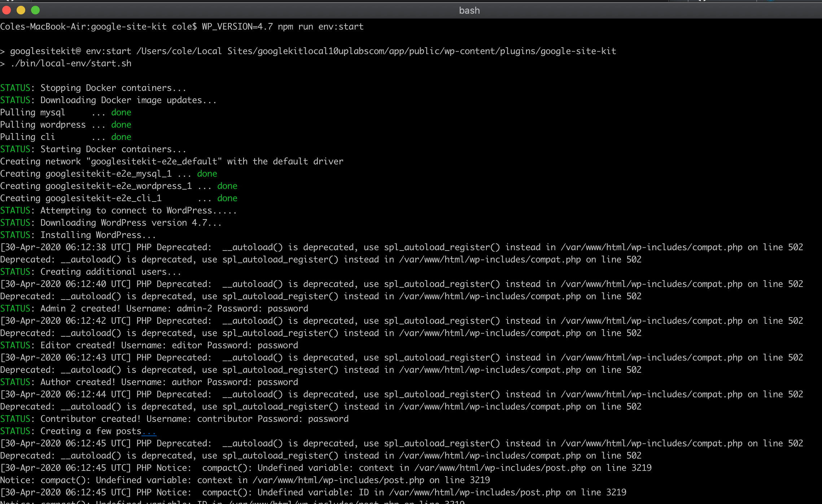
Task: Click the 06:12:43 UTC PHP Deprecated line
Action: [x=402, y=358]
